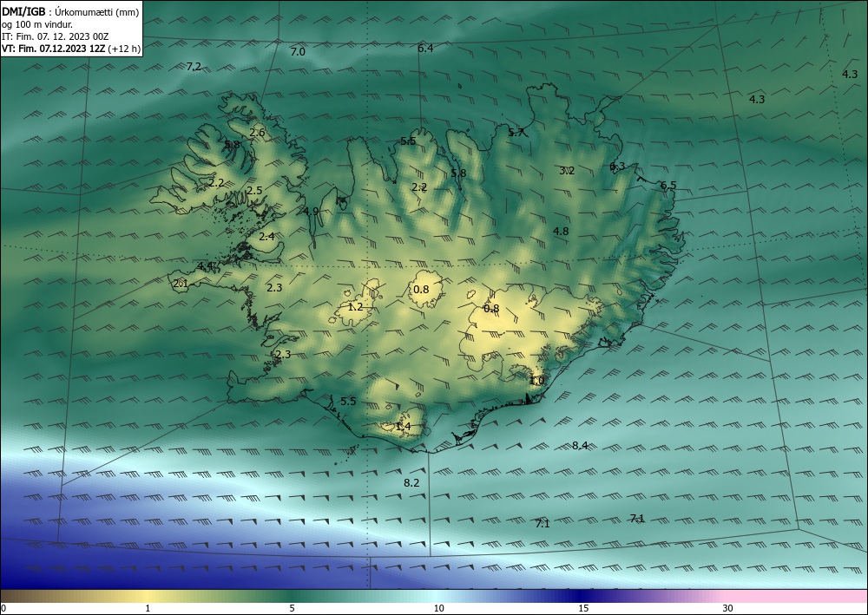Screen dimensions: 868x615
Task: Click the 8.4 value over the sea
Action: click(x=580, y=446)
